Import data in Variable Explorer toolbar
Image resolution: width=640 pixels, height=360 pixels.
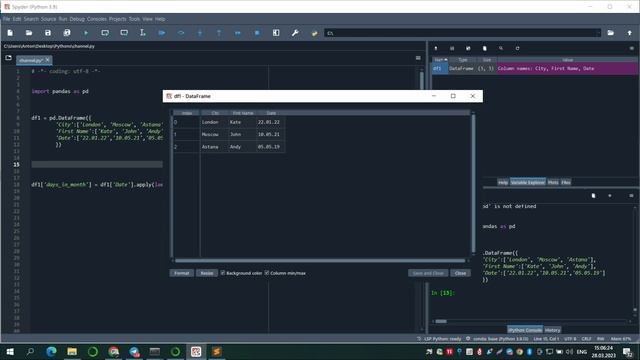[436, 48]
